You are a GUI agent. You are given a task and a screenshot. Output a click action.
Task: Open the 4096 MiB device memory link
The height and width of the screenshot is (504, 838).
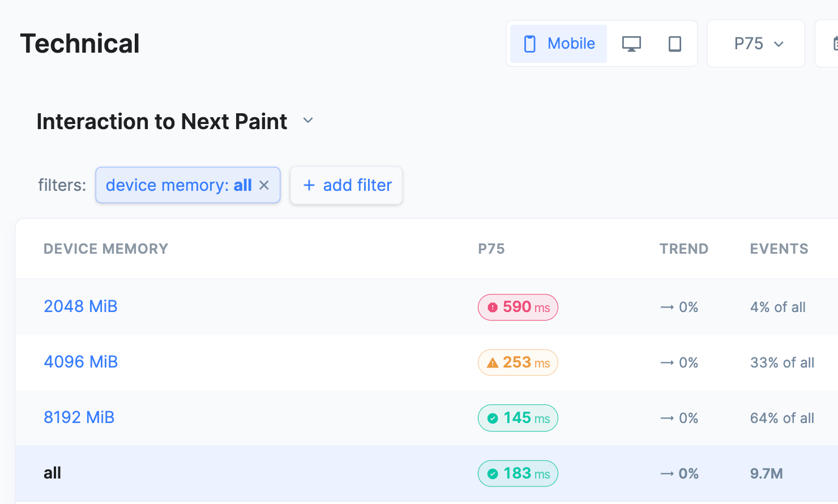coord(81,362)
